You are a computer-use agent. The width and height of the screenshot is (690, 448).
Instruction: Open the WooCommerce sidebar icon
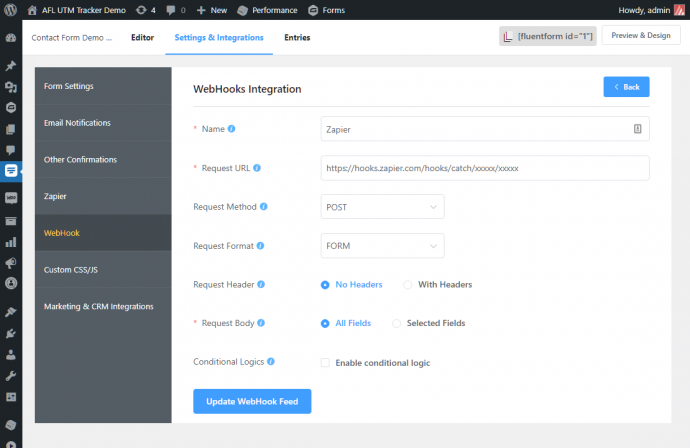click(11, 198)
